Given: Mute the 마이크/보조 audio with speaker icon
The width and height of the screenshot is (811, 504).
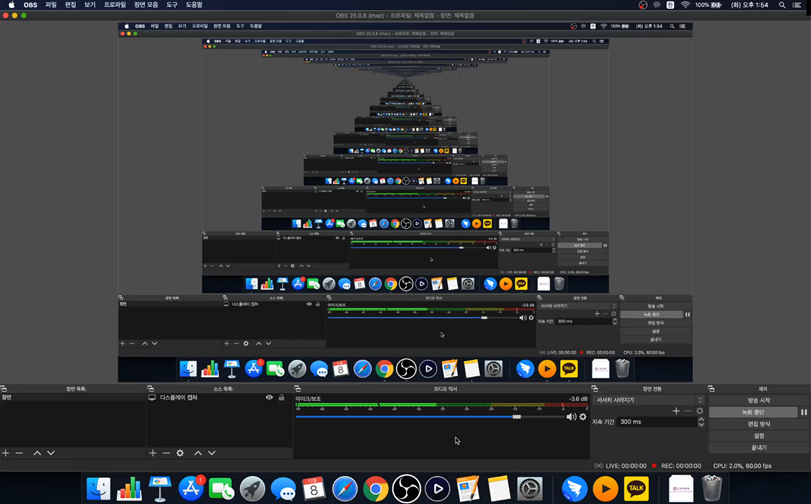Looking at the screenshot, I should point(571,416).
